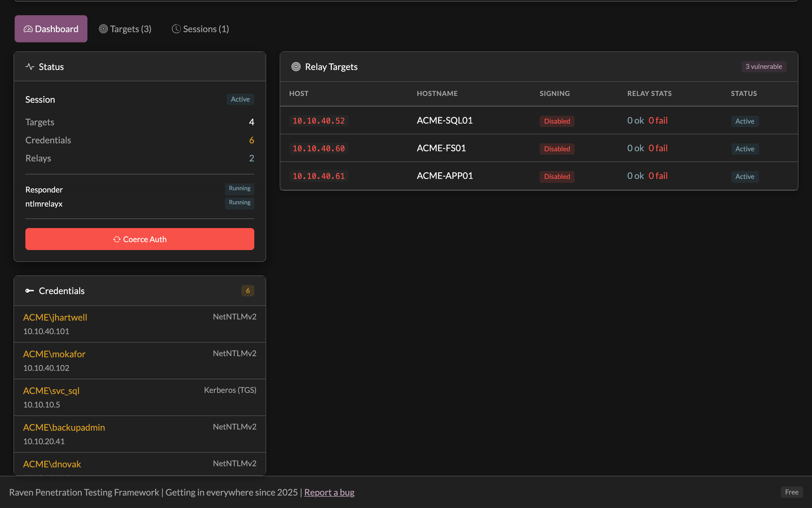Click hostname ACME-APP01
This screenshot has height=508, width=812.
tap(445, 176)
